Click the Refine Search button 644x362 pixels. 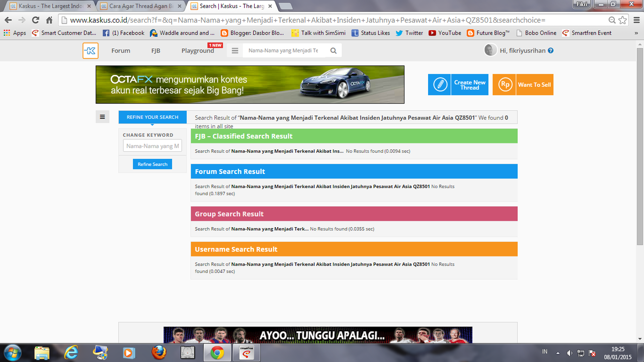(152, 164)
